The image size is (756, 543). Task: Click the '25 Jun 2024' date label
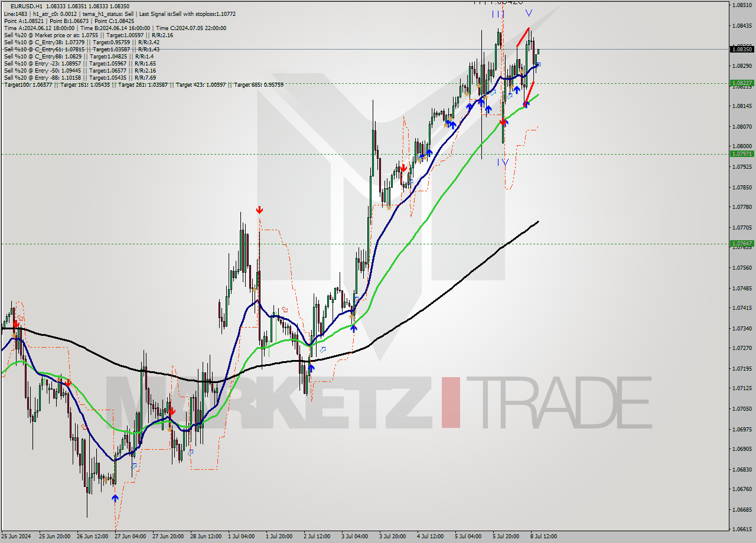pyautogui.click(x=15, y=537)
